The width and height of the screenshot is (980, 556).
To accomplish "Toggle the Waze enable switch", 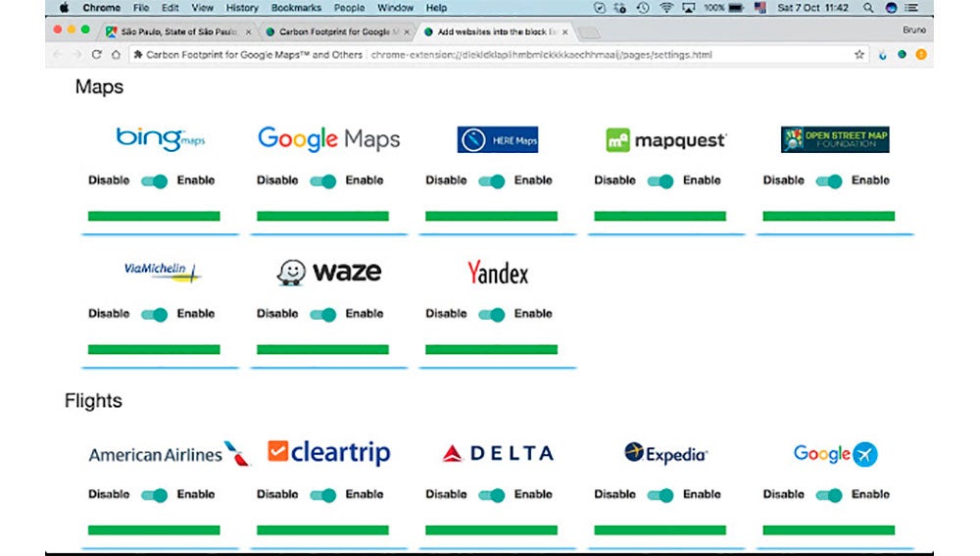I will point(323,315).
